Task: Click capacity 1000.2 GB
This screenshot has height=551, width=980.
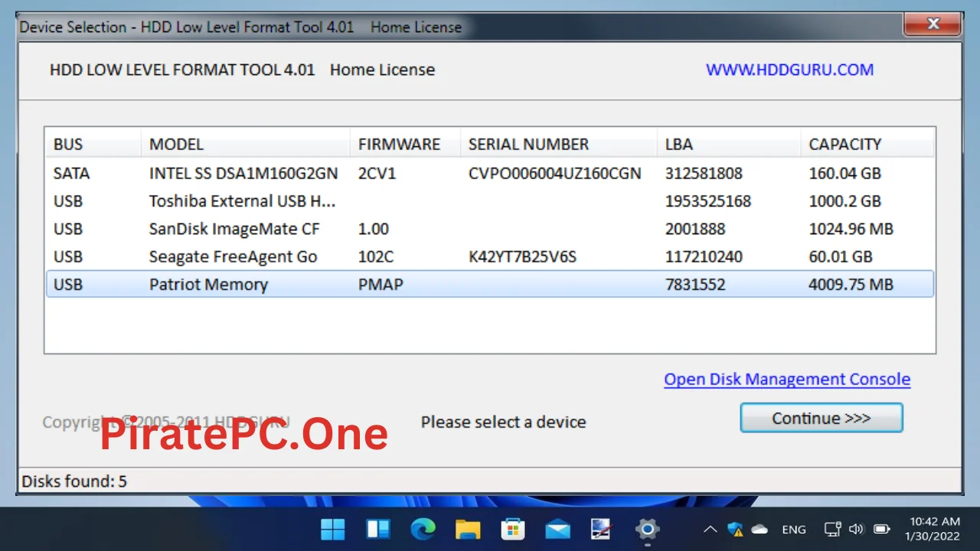Action: click(845, 201)
